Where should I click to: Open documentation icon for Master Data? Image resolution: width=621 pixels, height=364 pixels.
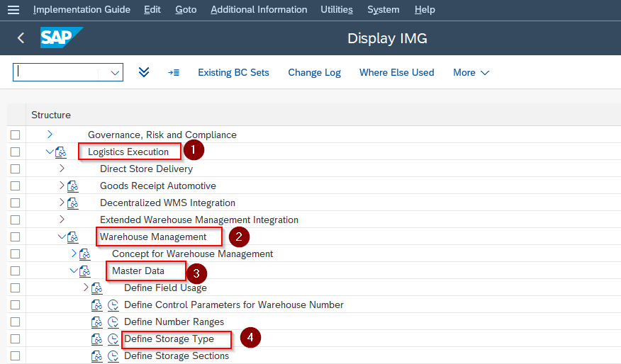coord(85,271)
